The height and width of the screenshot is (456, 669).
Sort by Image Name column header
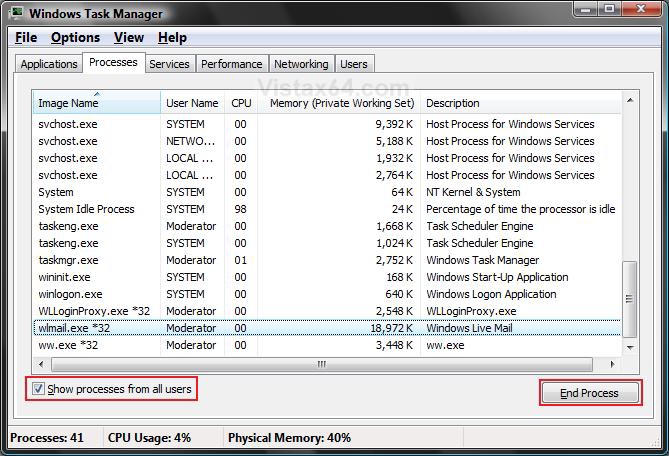pos(97,103)
